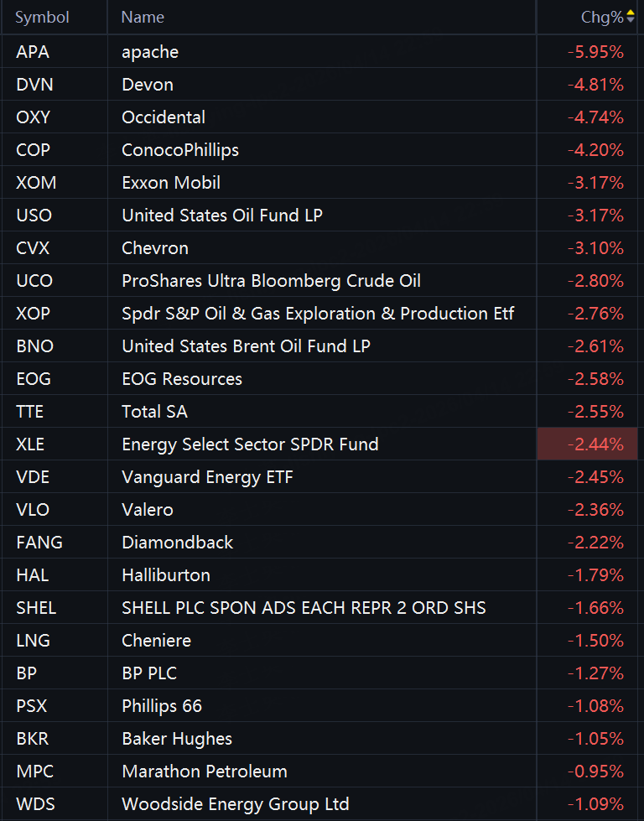This screenshot has height=821, width=644.
Task: Sort by the Symbol column header
Action: pyautogui.click(x=42, y=17)
